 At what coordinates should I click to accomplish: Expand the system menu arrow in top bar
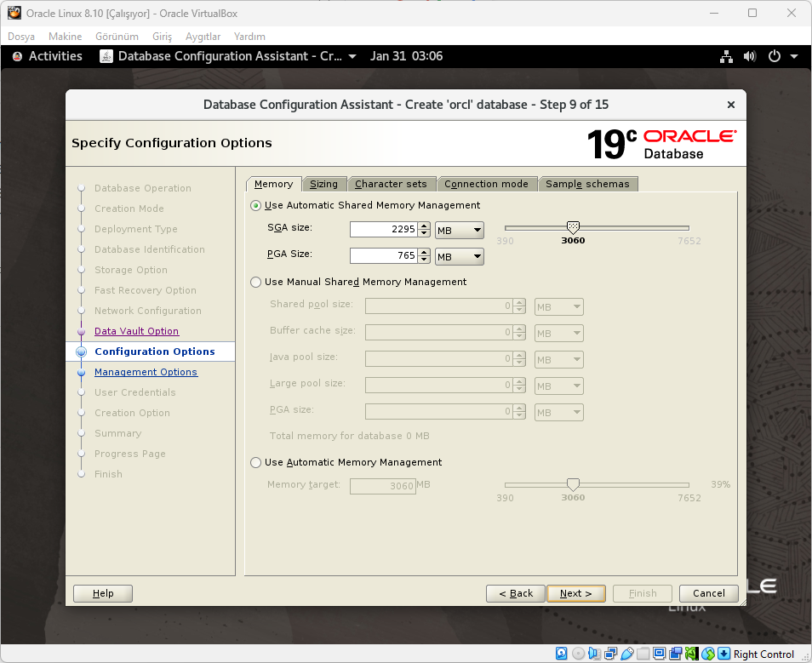click(x=794, y=56)
